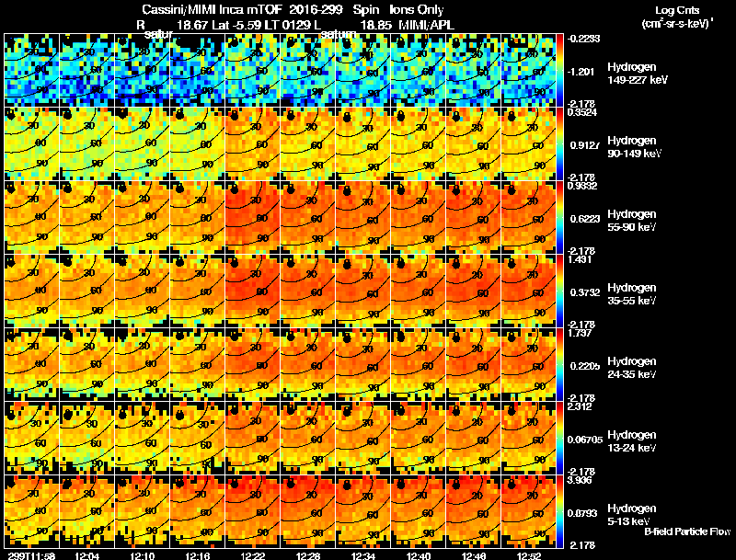Click the color bar beside Hydrogen 5-13 keV
Screen dimensions: 736x560
coord(560,512)
